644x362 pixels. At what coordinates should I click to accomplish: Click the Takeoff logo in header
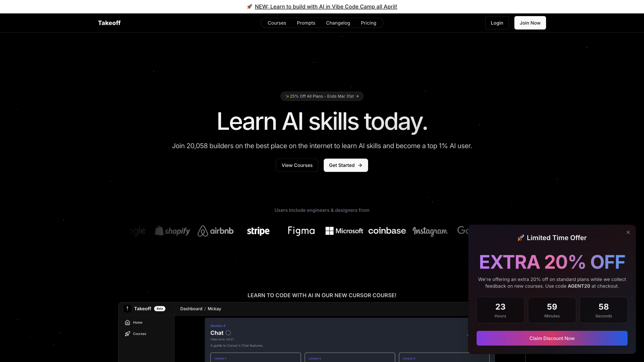109,23
